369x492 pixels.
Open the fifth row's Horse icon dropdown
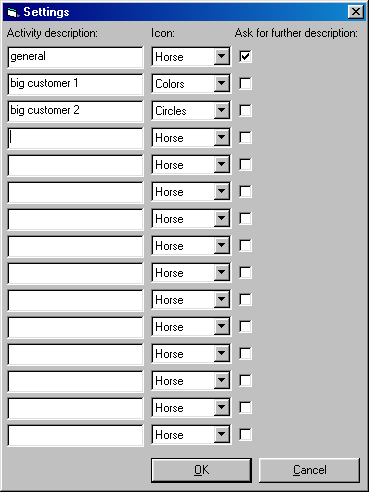(222, 164)
